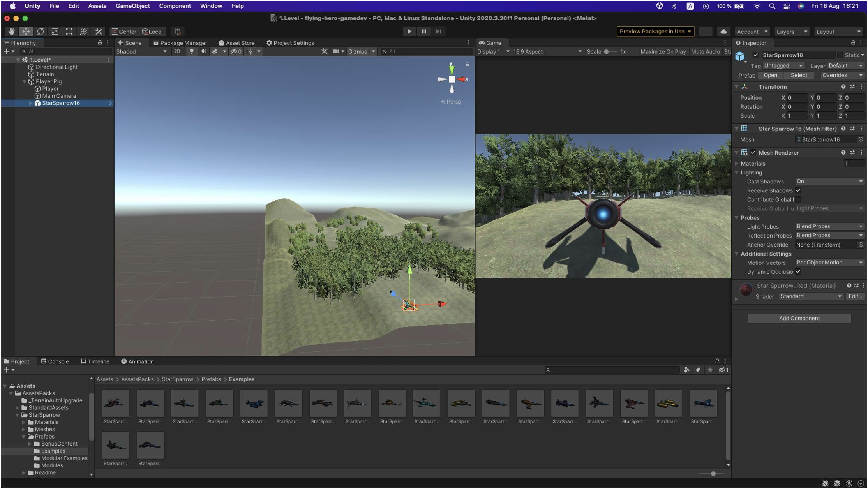Toggle Local handle rotation button
Viewport: 868px width, 490px height.
coord(152,32)
